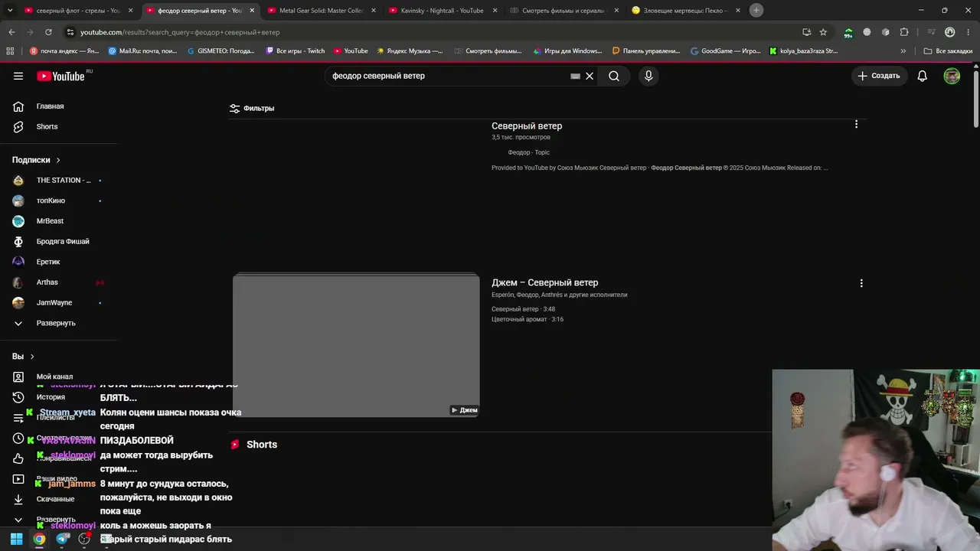
Task: Open Telegram from the taskbar
Action: pos(62,539)
